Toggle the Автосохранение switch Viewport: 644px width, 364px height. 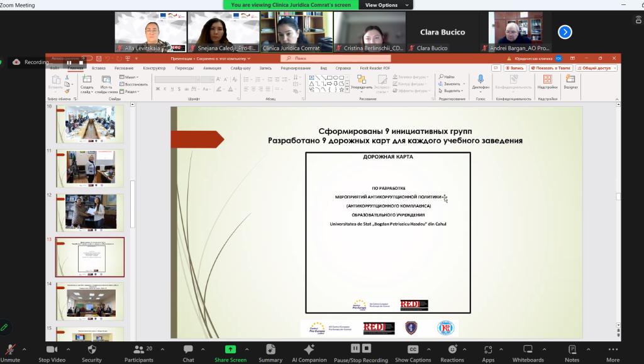(87, 58)
